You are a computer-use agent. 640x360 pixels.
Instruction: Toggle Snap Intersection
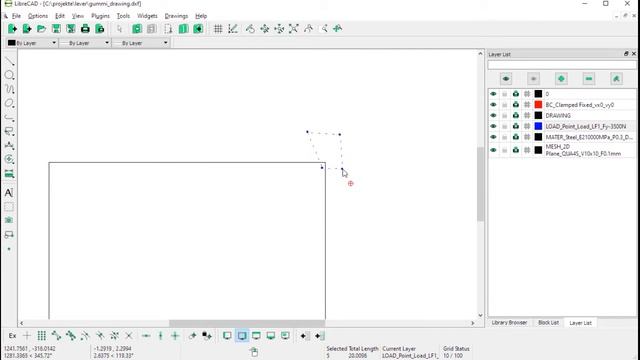(x=129, y=336)
